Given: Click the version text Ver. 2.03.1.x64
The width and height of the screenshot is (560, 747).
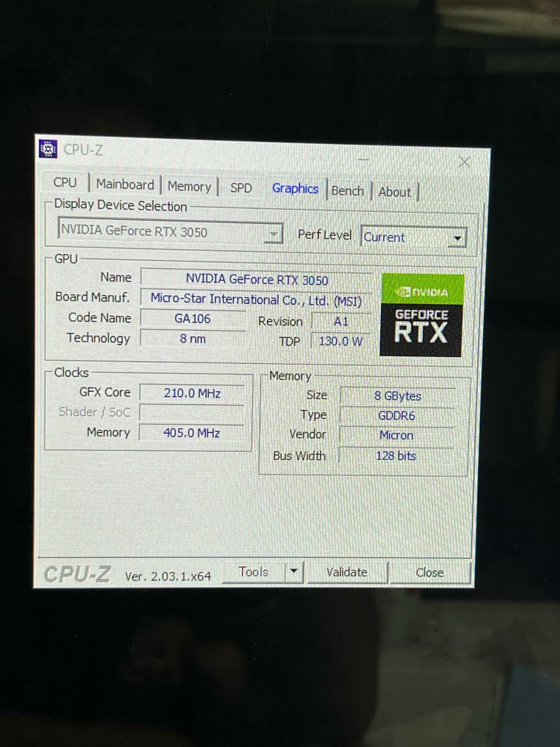Looking at the screenshot, I should (168, 576).
